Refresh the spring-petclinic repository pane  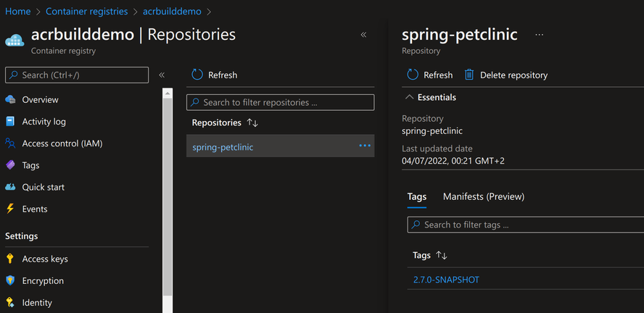[x=429, y=75]
